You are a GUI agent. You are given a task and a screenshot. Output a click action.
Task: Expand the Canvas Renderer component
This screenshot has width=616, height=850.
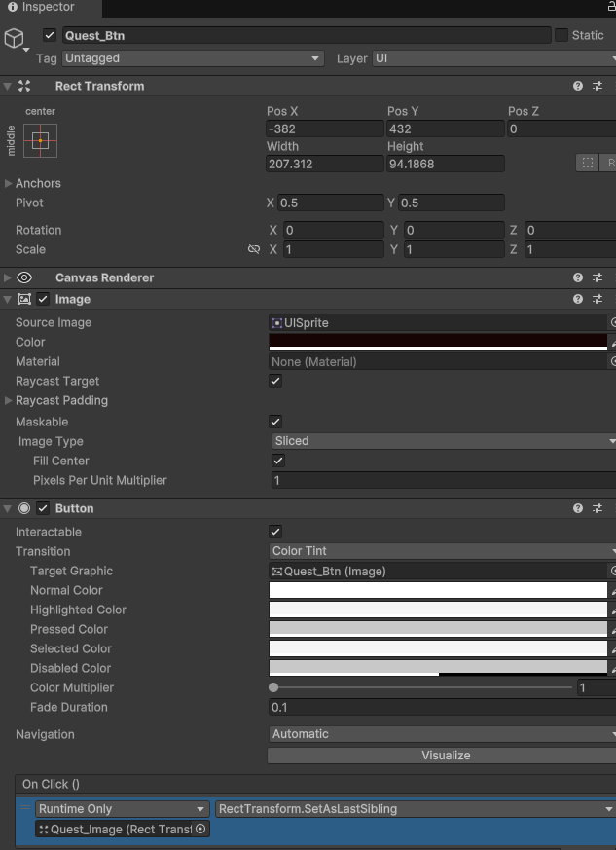[7, 277]
